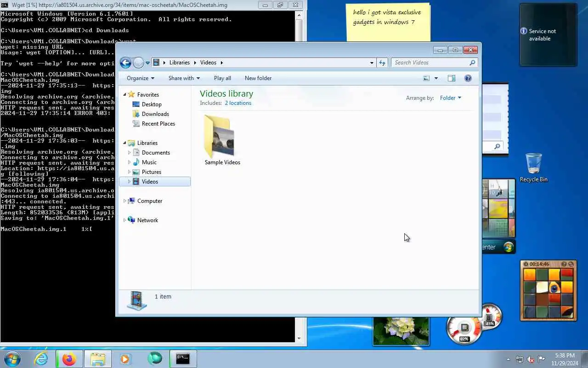Open the view options dropdown arrow
Viewport: 588px width, 368px height.
(436, 78)
